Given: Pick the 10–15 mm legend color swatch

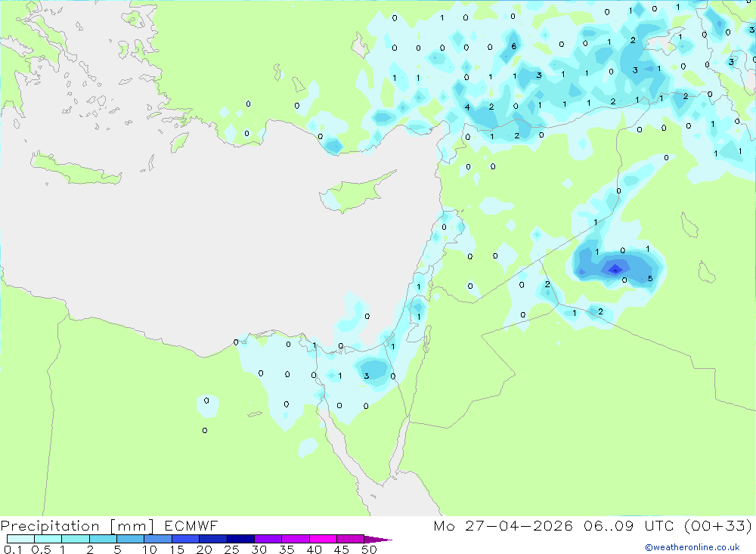Looking at the screenshot, I should pyautogui.click(x=158, y=539).
